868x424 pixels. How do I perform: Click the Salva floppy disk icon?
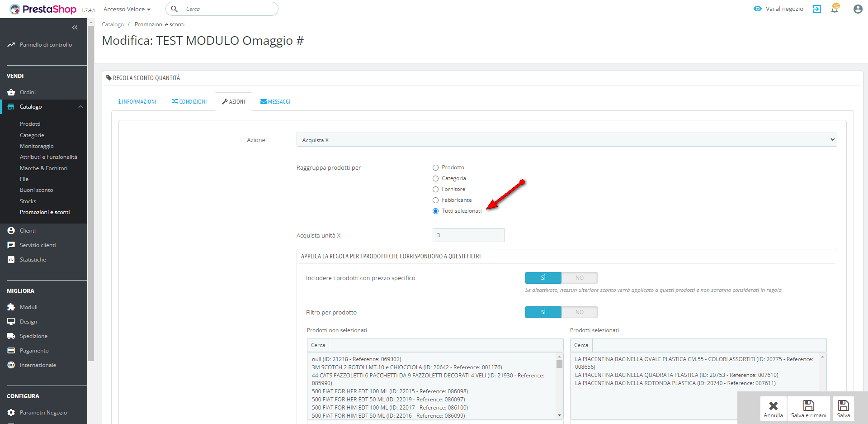(843, 405)
